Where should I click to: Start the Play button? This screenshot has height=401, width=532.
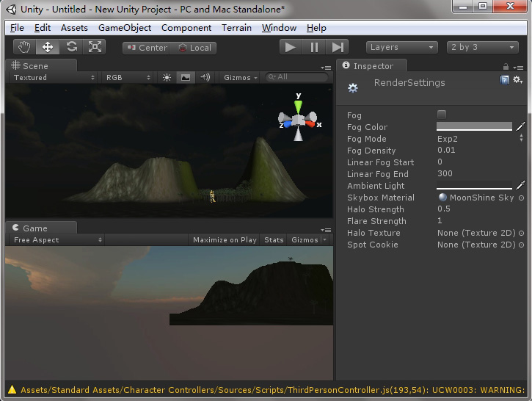(x=291, y=47)
